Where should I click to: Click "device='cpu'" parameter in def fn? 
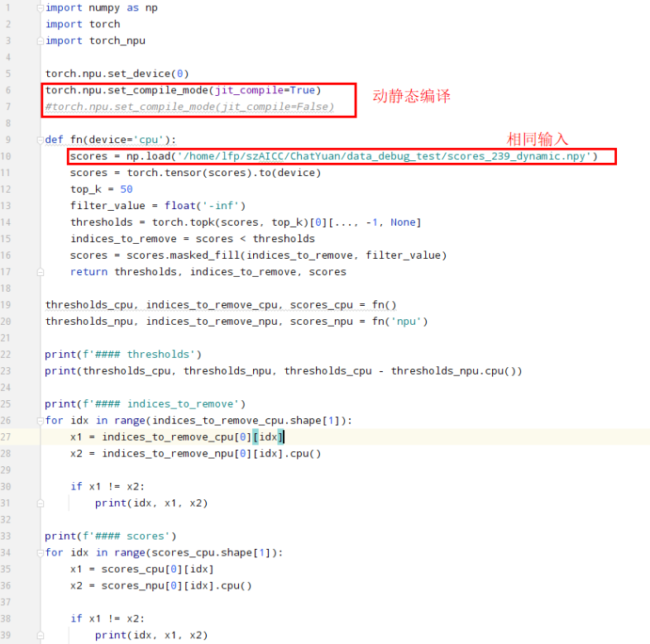click(x=126, y=140)
